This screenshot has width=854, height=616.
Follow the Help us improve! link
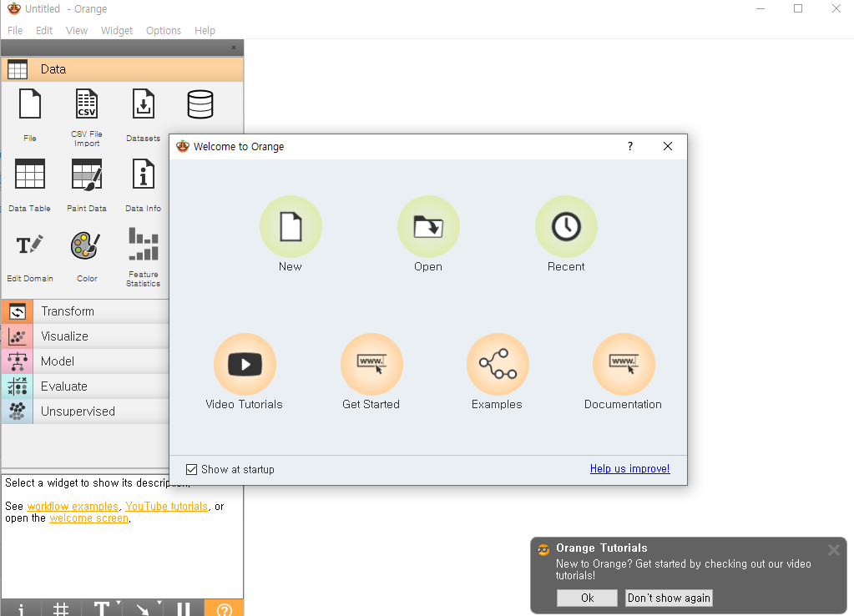tap(630, 469)
